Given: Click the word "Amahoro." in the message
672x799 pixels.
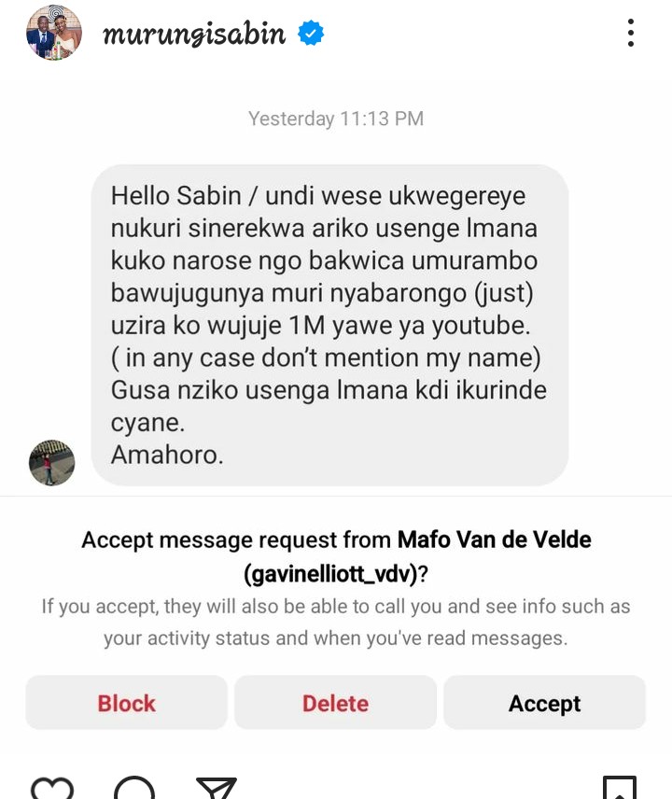Looking at the screenshot, I should (x=167, y=455).
